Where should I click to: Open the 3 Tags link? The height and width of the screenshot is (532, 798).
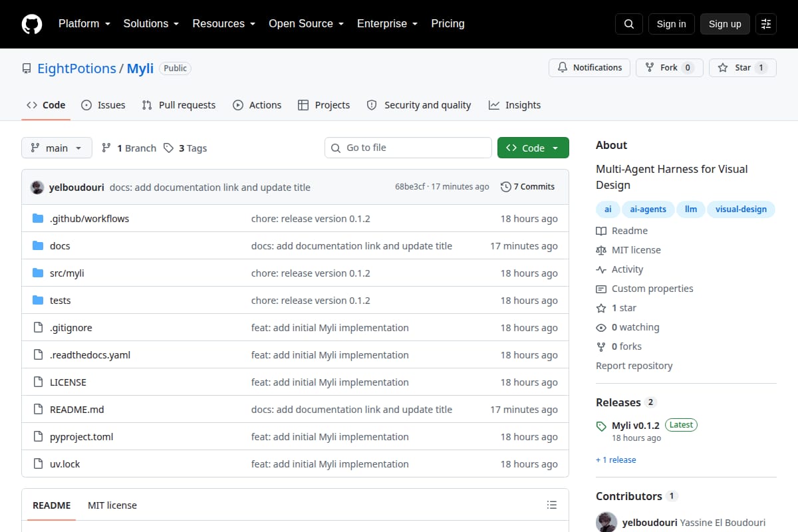pos(186,148)
